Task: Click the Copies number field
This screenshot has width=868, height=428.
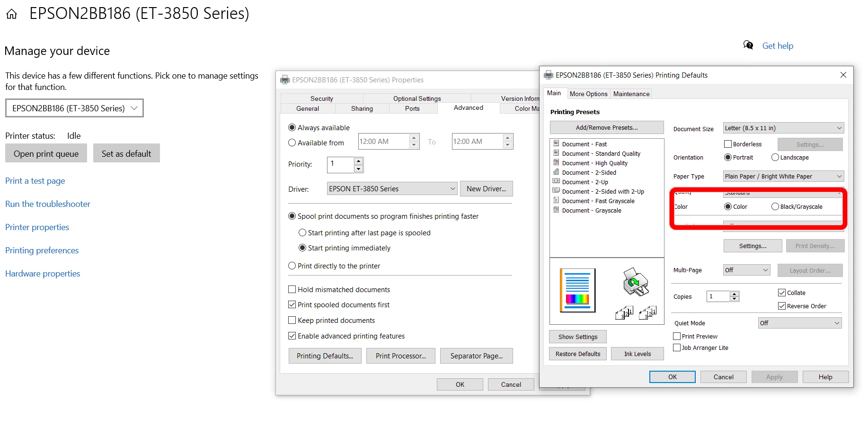Action: [x=718, y=296]
